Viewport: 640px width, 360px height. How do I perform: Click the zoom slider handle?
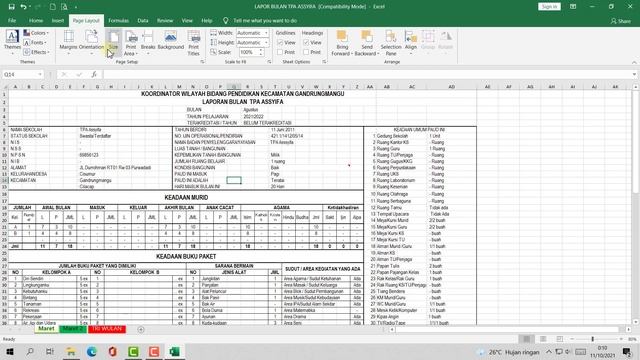click(x=593, y=339)
